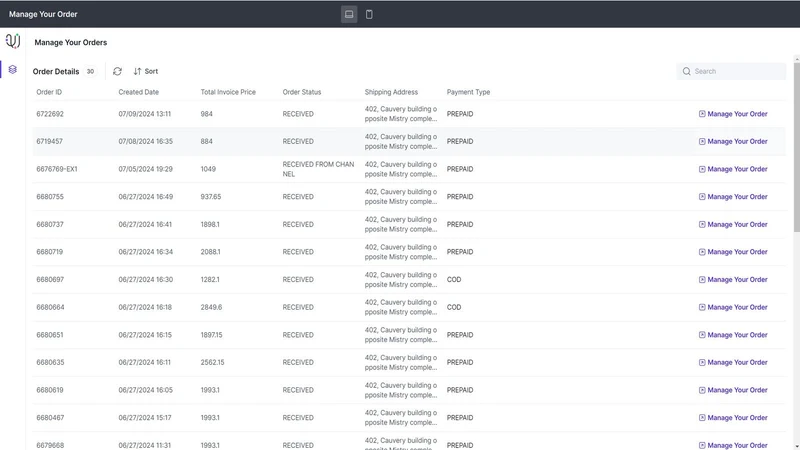Manage order 6719457

(733, 141)
